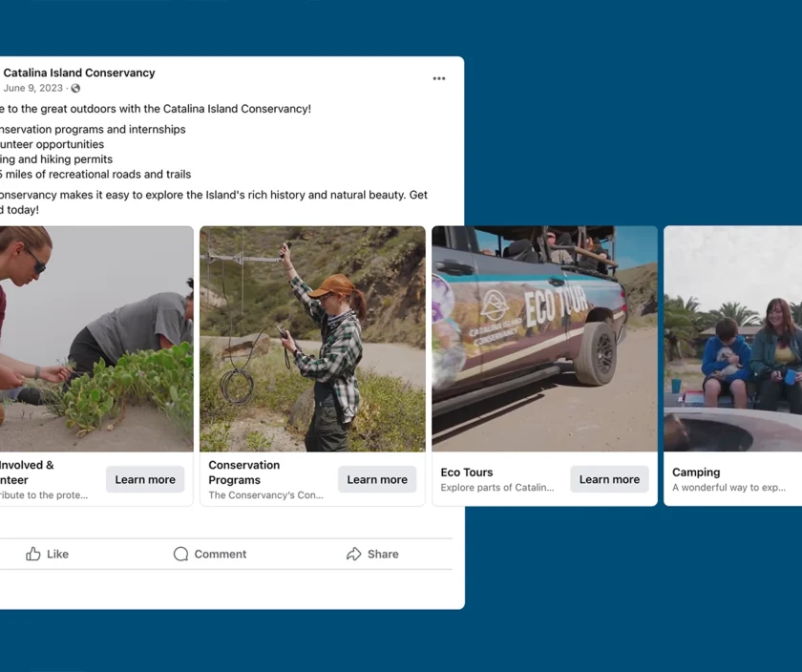Click 'Explore parts of Catalin...' description
Image resolution: width=802 pixels, height=672 pixels.
click(x=497, y=488)
